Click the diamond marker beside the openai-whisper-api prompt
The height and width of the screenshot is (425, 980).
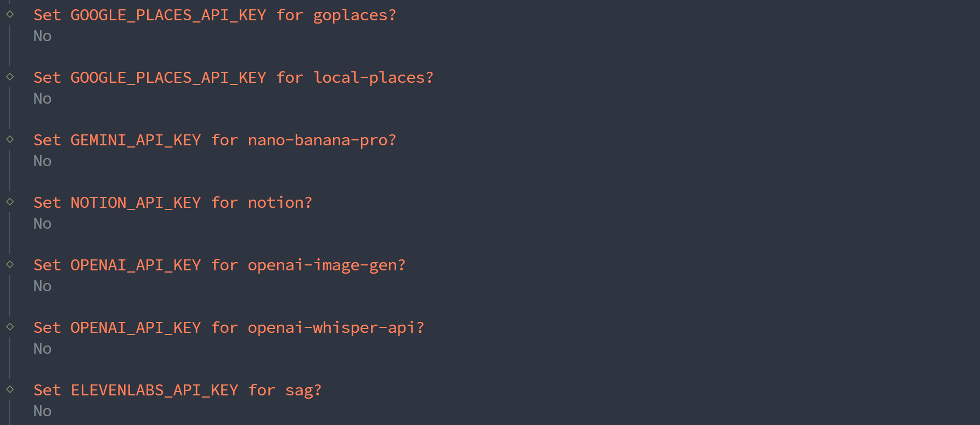coord(10,327)
